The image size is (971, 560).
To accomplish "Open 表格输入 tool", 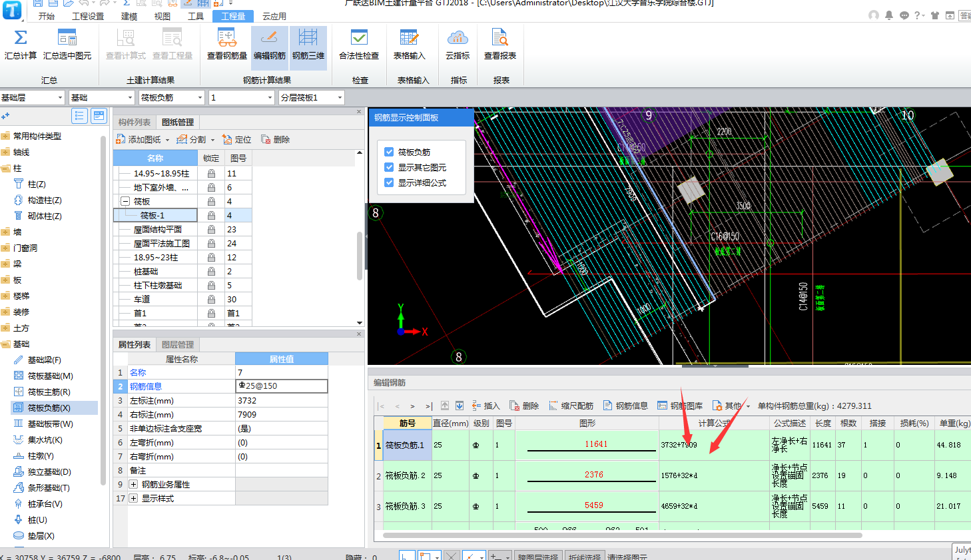I will [x=409, y=45].
